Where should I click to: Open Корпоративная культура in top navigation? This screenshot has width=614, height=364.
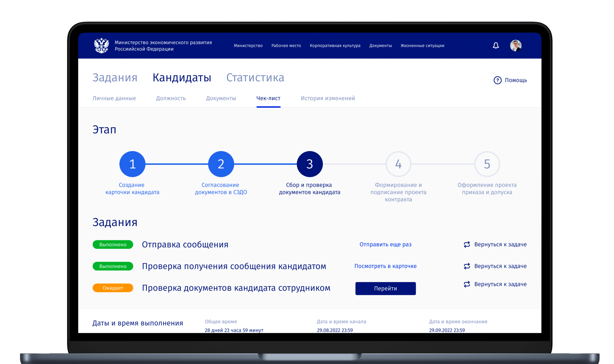pos(335,45)
